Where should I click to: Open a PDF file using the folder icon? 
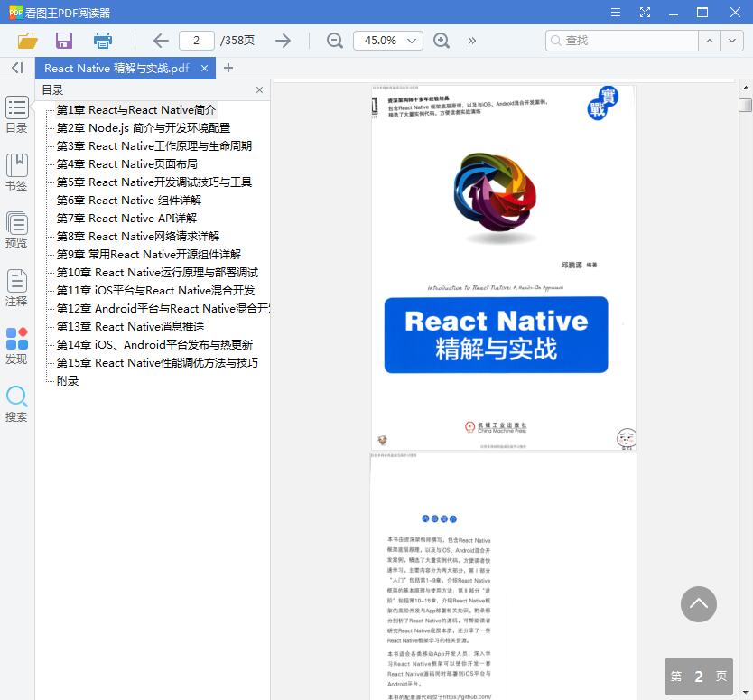[27, 41]
